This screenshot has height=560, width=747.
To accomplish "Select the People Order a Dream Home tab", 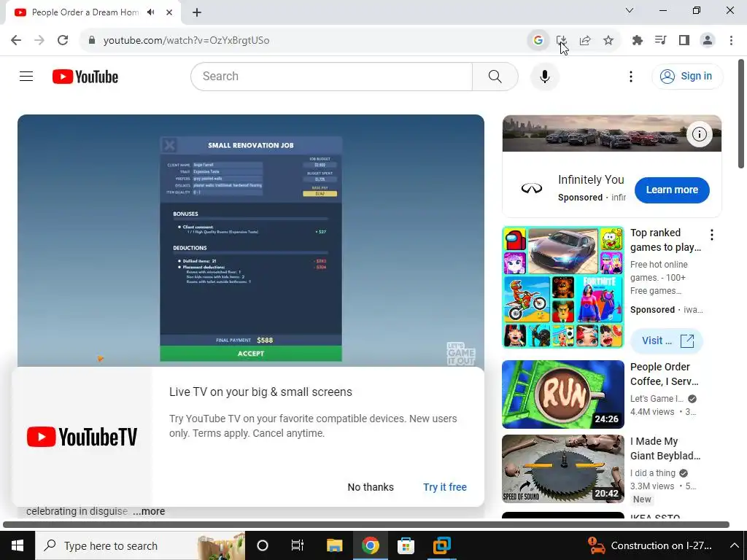I will [85, 12].
